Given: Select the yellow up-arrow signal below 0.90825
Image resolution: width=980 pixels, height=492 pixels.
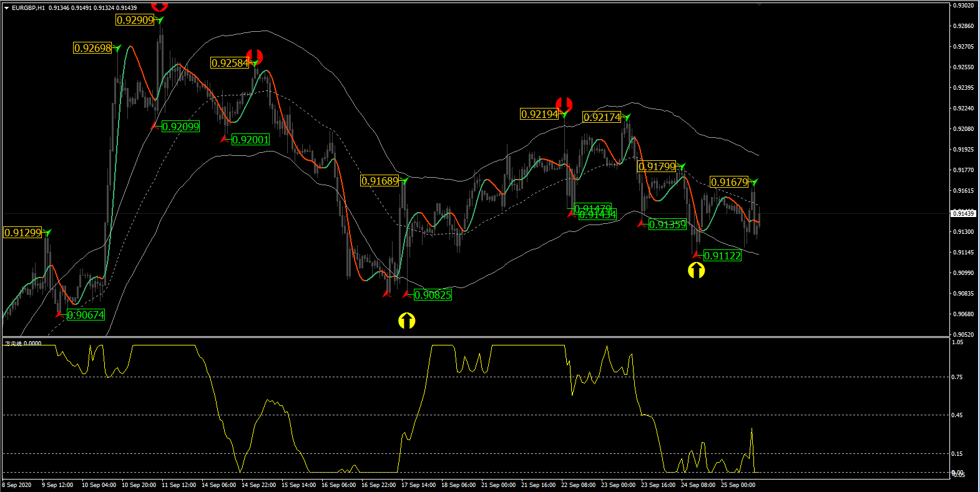Looking at the screenshot, I should pyautogui.click(x=406, y=321).
